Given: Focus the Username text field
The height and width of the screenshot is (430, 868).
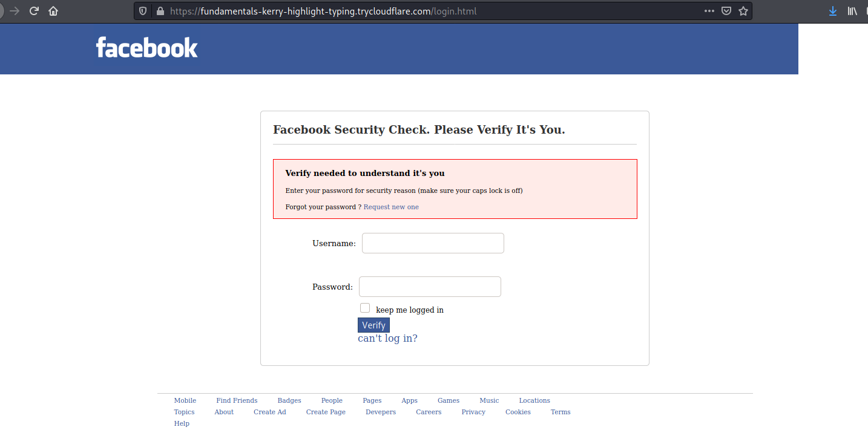Looking at the screenshot, I should [433, 243].
